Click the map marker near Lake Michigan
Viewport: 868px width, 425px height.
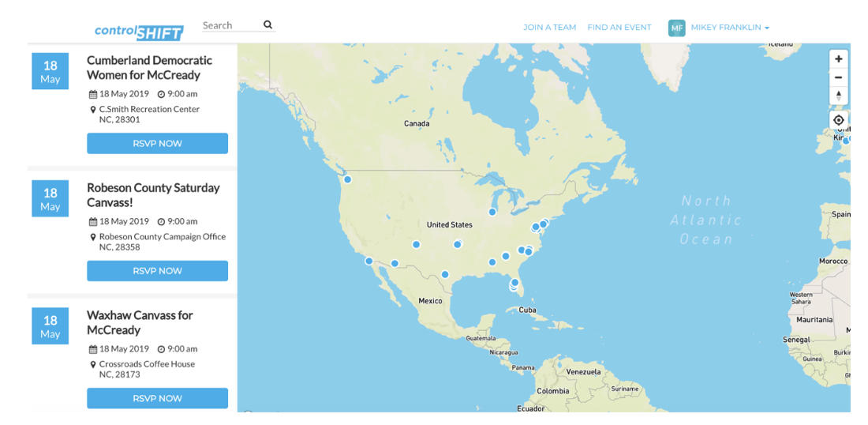tap(492, 212)
